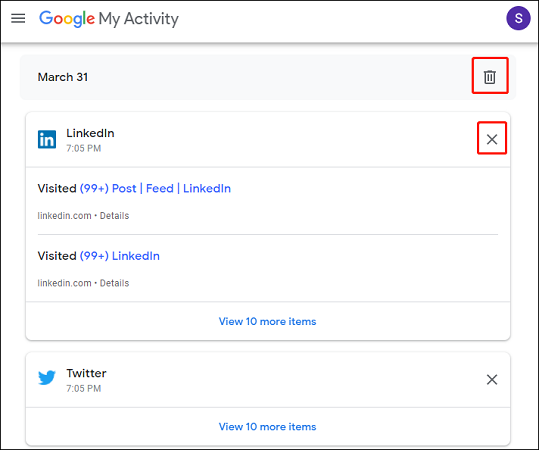
Task: Remove the LinkedIn activity group with X
Action: [492, 139]
